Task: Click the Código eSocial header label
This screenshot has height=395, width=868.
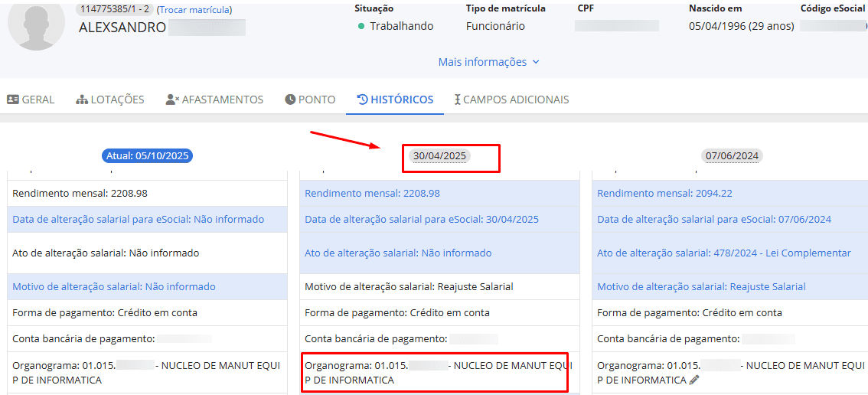Action: [833, 8]
